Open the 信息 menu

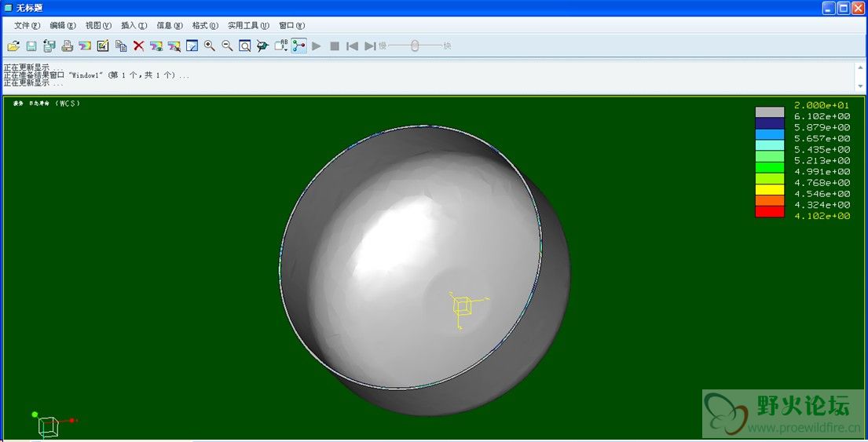[x=170, y=25]
